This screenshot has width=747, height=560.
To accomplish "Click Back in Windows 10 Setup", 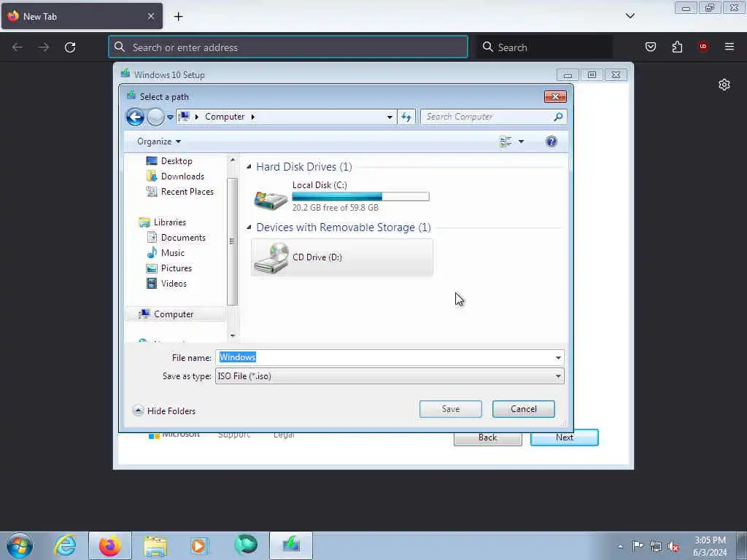I will pos(487,437).
